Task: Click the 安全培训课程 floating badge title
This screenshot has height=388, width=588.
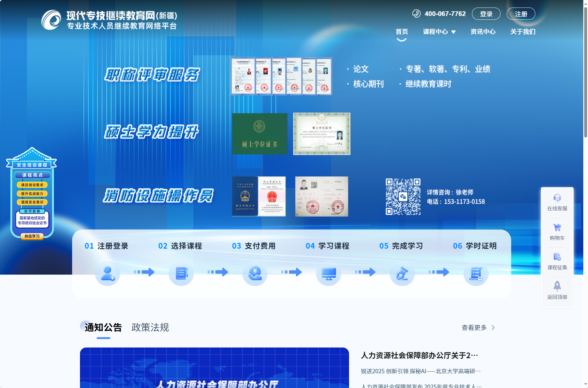Action: tap(32, 165)
